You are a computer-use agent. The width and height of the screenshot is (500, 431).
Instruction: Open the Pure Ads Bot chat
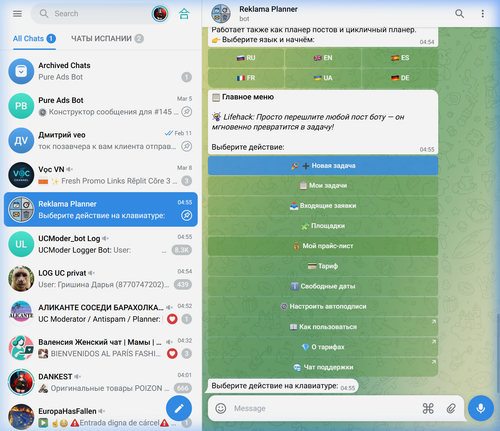[x=101, y=106]
